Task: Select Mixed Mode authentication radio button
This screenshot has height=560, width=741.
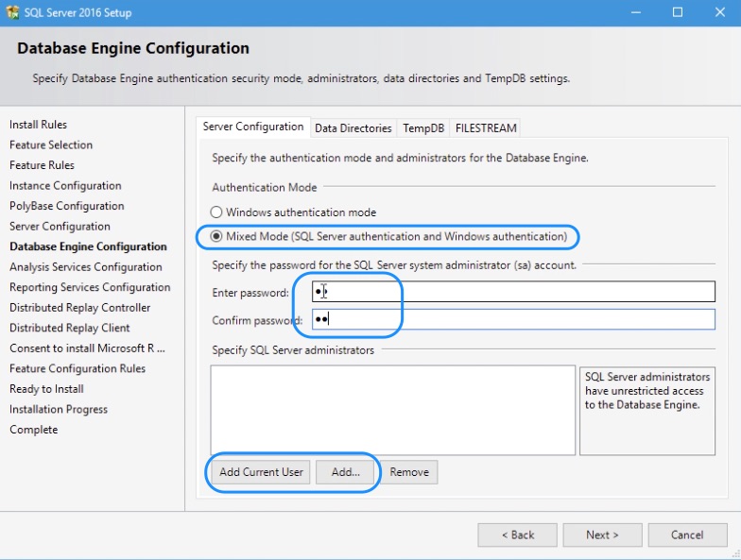Action: pyautogui.click(x=215, y=236)
